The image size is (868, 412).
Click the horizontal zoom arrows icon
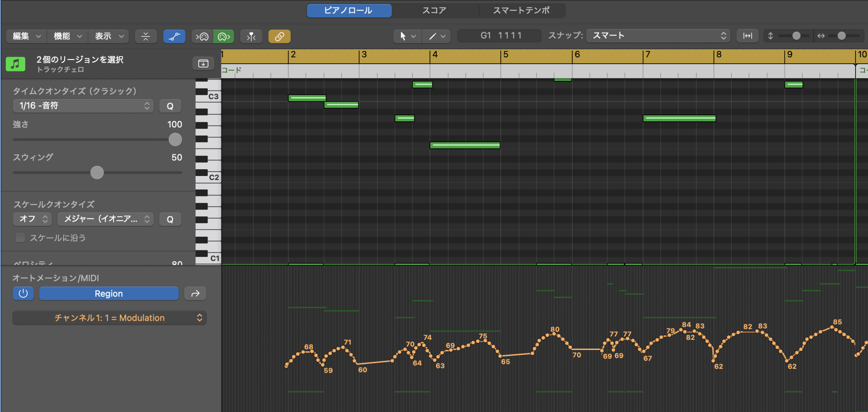(x=821, y=36)
